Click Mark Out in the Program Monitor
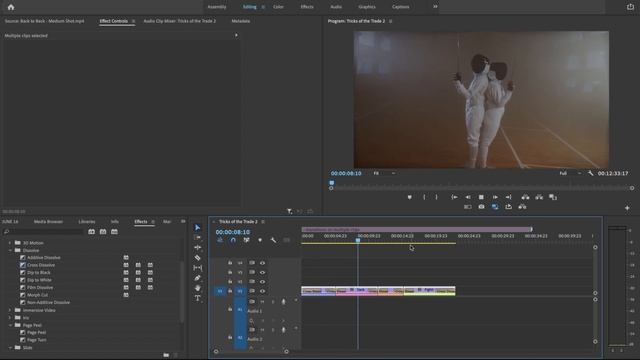 pos(436,197)
